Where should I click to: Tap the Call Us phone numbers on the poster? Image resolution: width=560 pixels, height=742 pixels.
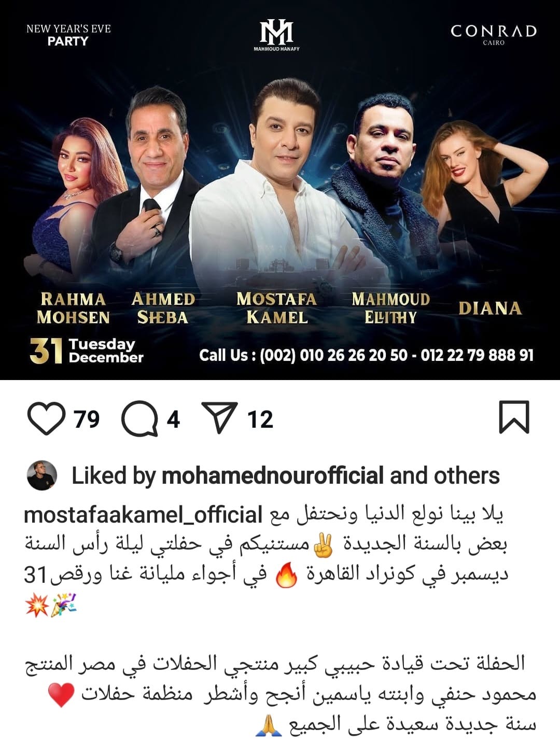click(366, 355)
